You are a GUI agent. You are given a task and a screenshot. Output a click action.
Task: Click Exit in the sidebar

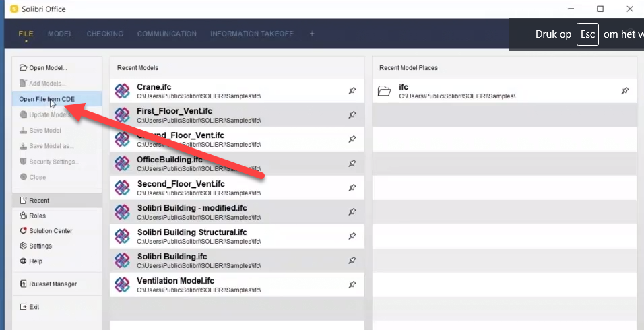point(57,307)
